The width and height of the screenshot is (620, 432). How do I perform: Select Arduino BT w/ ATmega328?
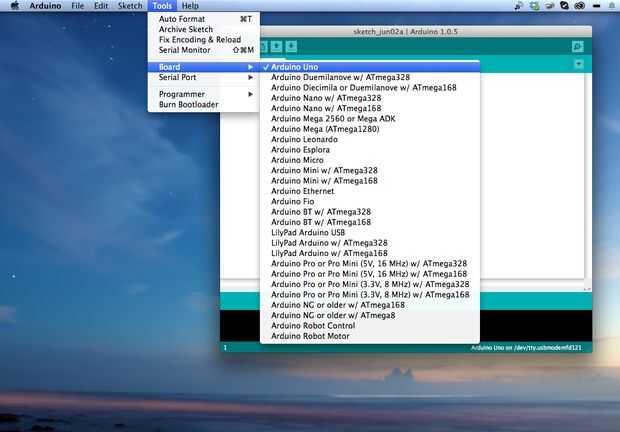(370, 212)
